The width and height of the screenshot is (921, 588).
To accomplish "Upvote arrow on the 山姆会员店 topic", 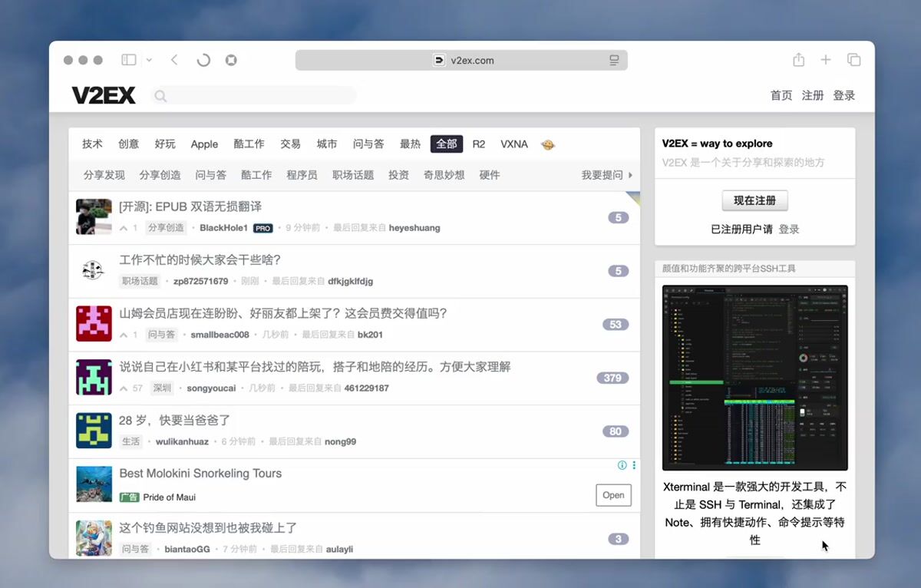I will pos(124,335).
